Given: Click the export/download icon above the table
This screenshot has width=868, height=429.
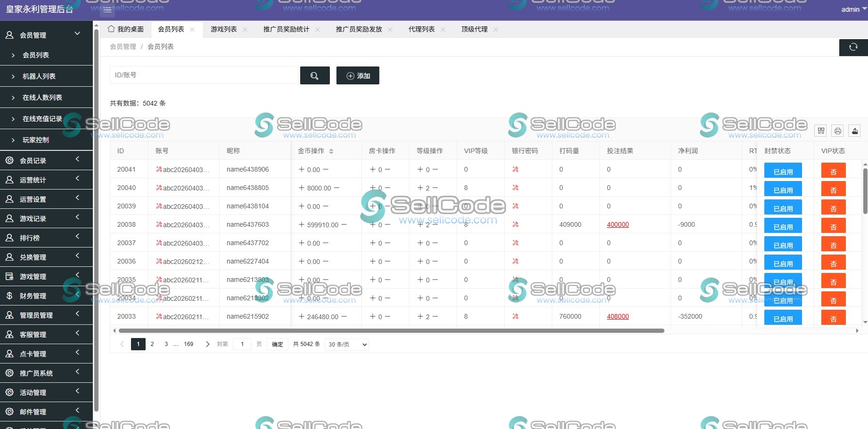Looking at the screenshot, I should pos(855,131).
